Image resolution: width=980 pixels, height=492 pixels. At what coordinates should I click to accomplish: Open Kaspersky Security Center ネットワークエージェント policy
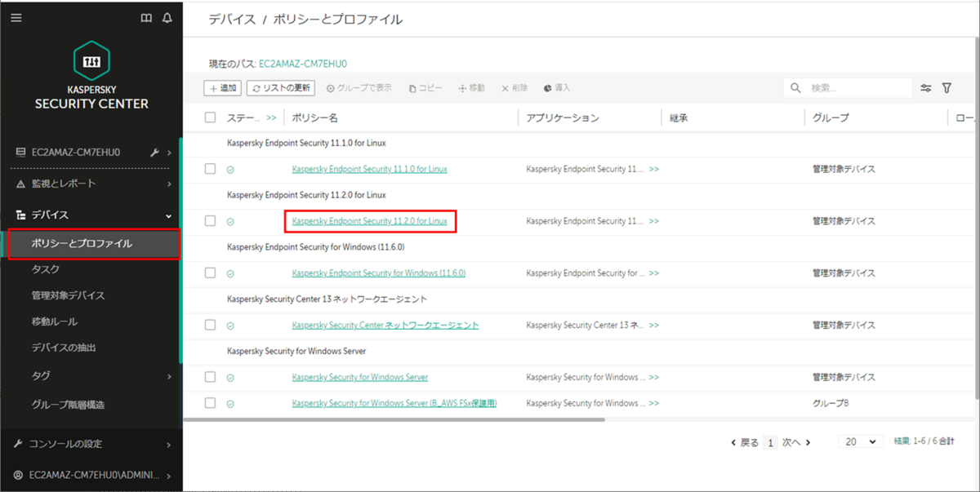point(385,325)
